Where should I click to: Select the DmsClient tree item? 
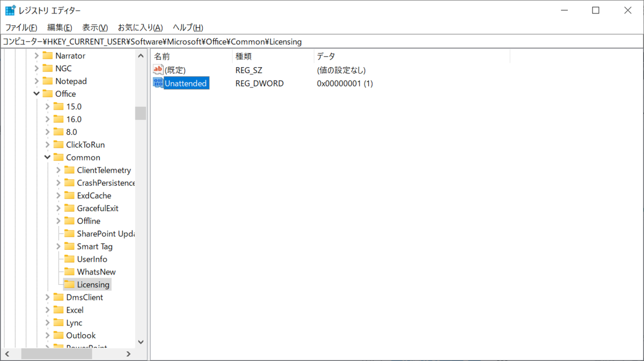coord(84,297)
